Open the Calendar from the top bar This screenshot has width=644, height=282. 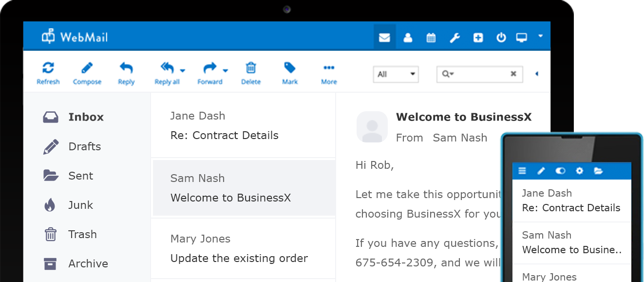click(x=431, y=37)
